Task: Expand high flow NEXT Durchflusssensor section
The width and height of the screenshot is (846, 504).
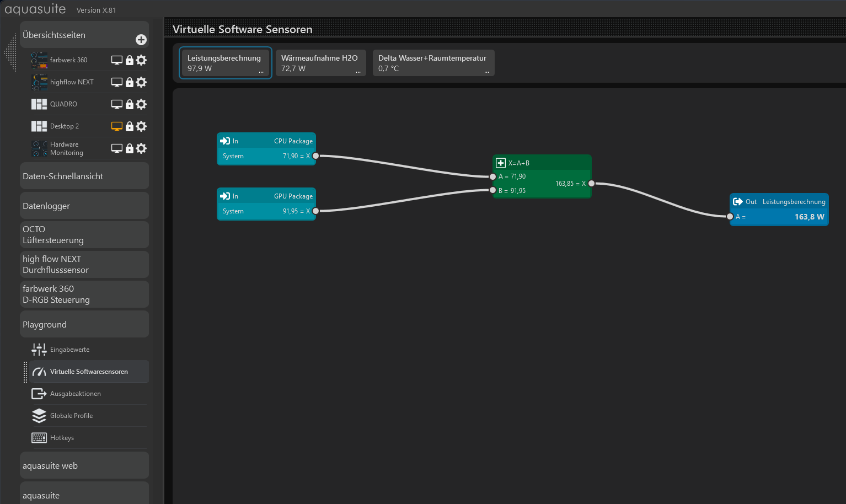Action: (84, 265)
